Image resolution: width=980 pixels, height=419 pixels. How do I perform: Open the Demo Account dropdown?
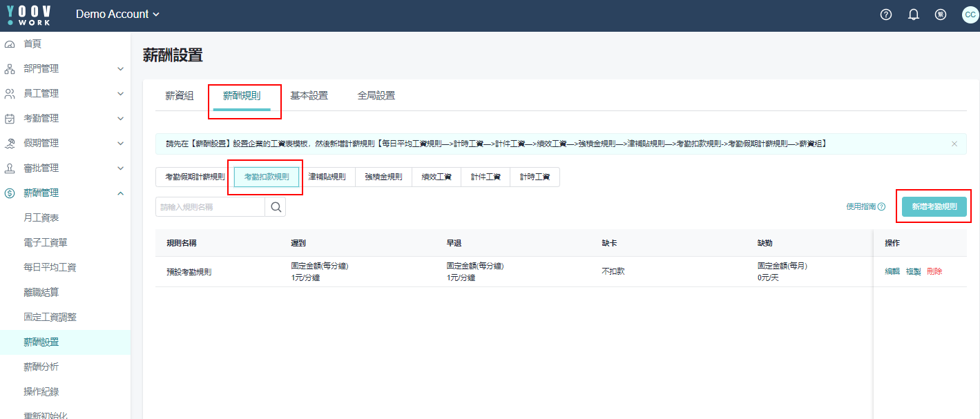click(117, 14)
